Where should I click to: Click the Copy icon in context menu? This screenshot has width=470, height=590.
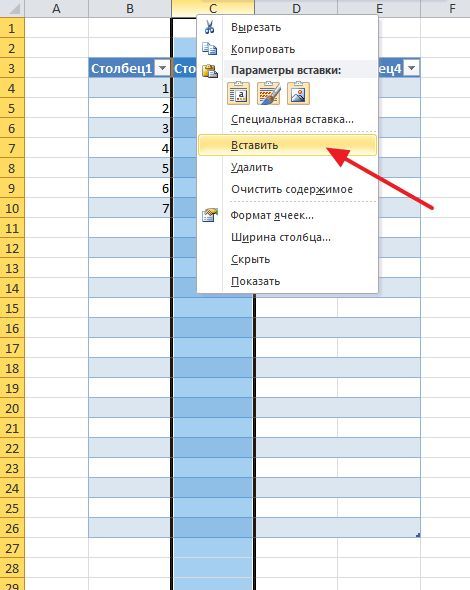pos(210,49)
